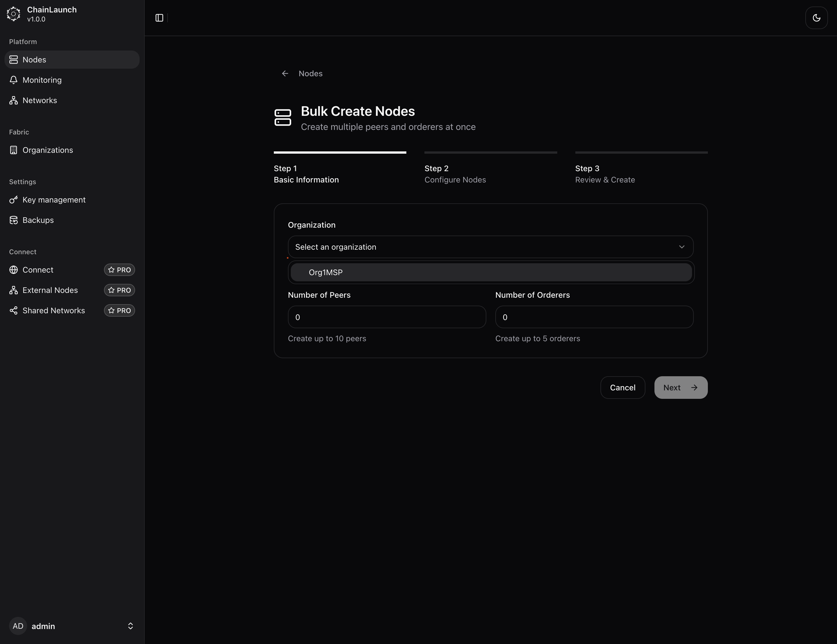Click the Networks sidebar icon
Viewport: 837px width, 644px height.
[14, 100]
